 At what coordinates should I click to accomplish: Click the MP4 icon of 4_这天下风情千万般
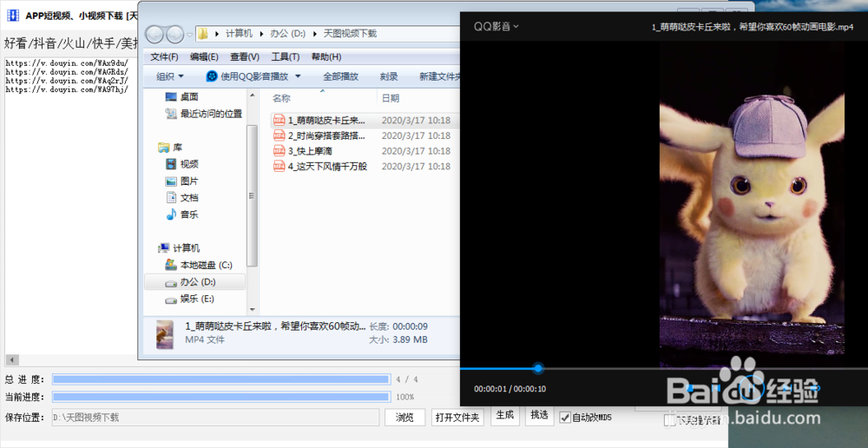click(x=279, y=166)
